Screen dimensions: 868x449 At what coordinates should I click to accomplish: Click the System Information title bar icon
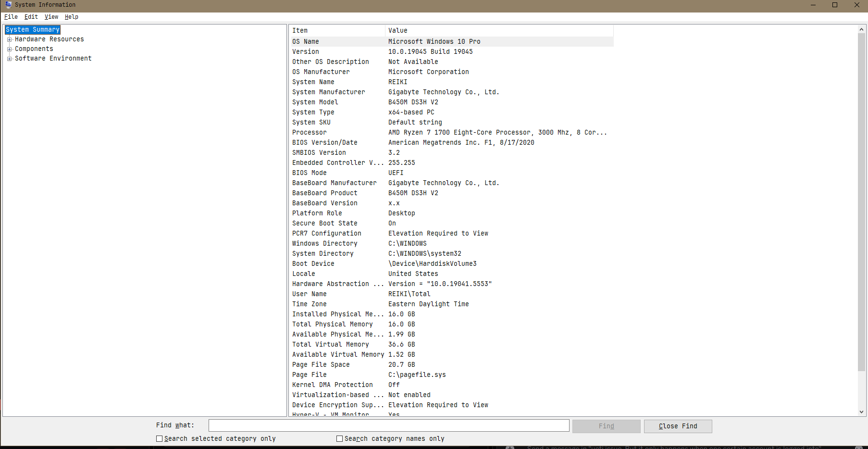[x=8, y=5]
